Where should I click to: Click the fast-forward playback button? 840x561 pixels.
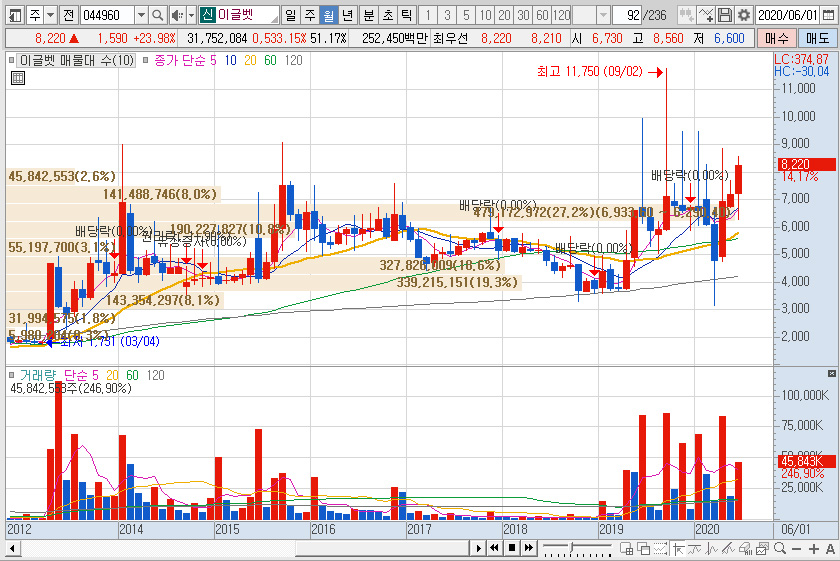(529, 548)
